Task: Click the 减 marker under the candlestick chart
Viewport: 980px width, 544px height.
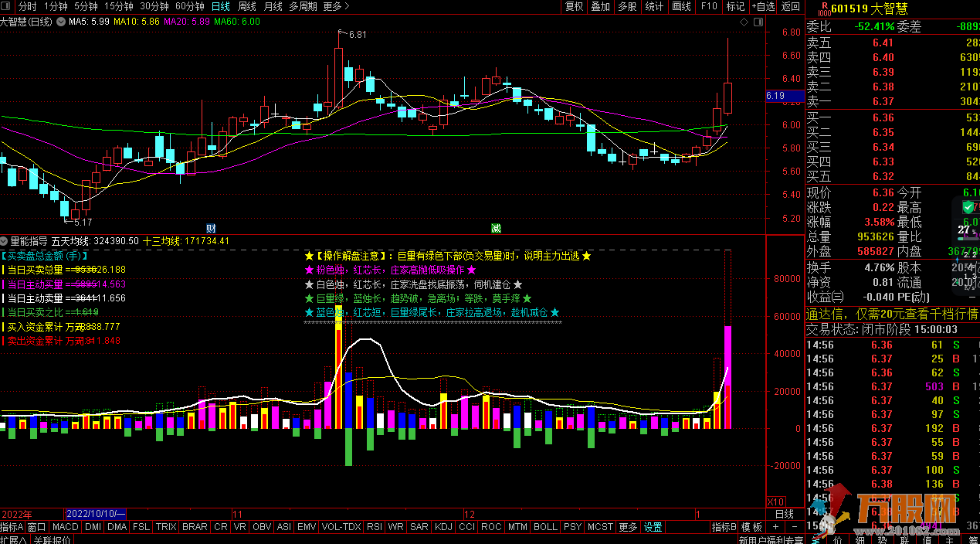Action: pos(496,229)
